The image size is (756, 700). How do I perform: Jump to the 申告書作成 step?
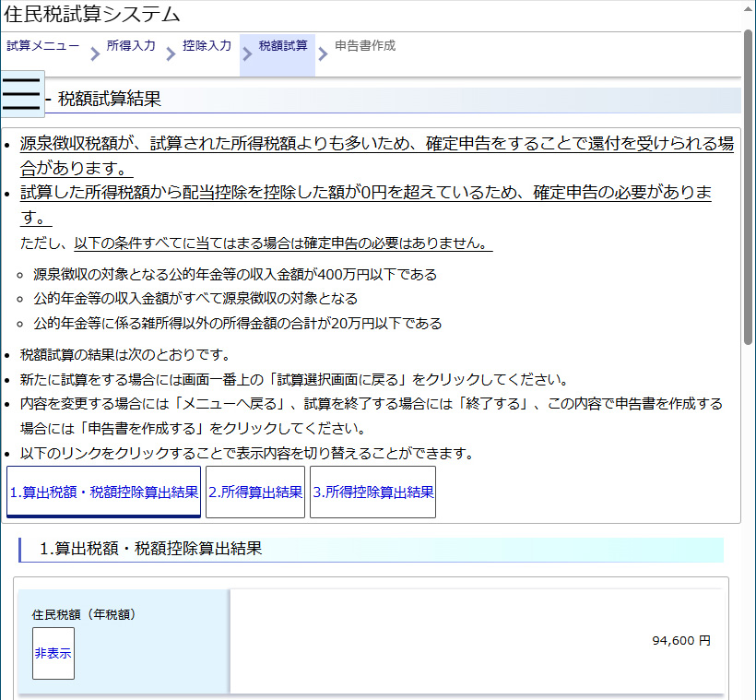[365, 45]
